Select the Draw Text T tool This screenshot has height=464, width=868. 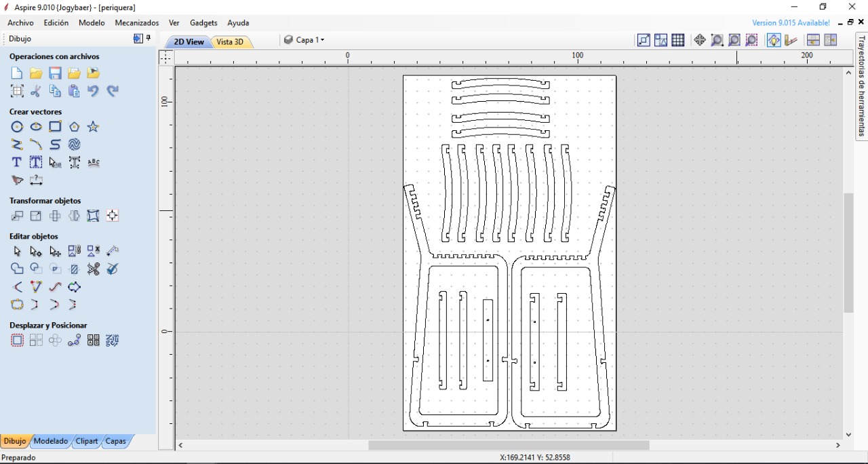[17, 162]
